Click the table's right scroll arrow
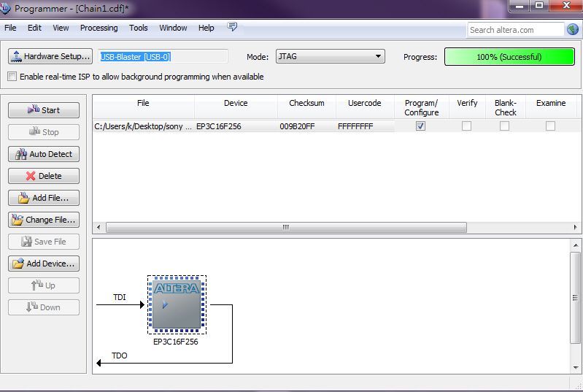 coord(575,227)
